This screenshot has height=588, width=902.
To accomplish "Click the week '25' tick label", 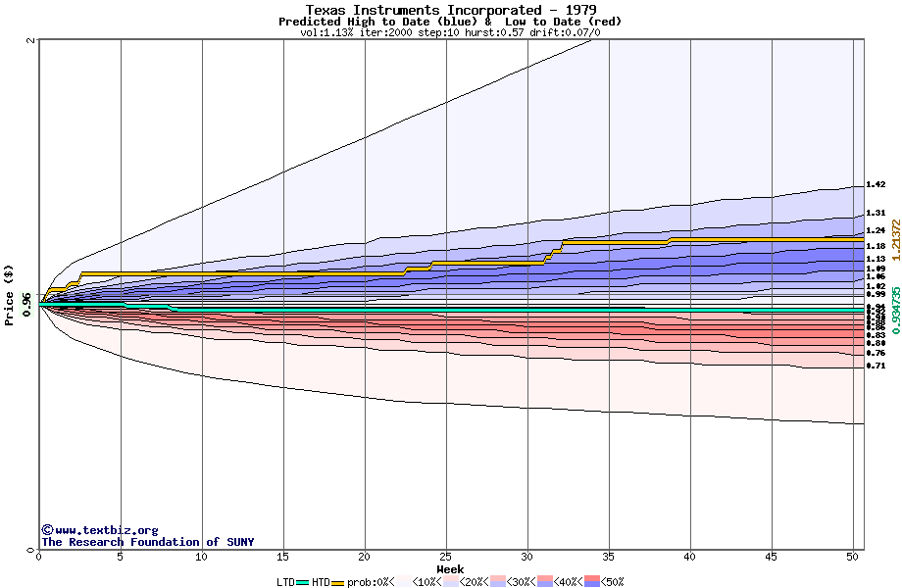I will coord(446,557).
